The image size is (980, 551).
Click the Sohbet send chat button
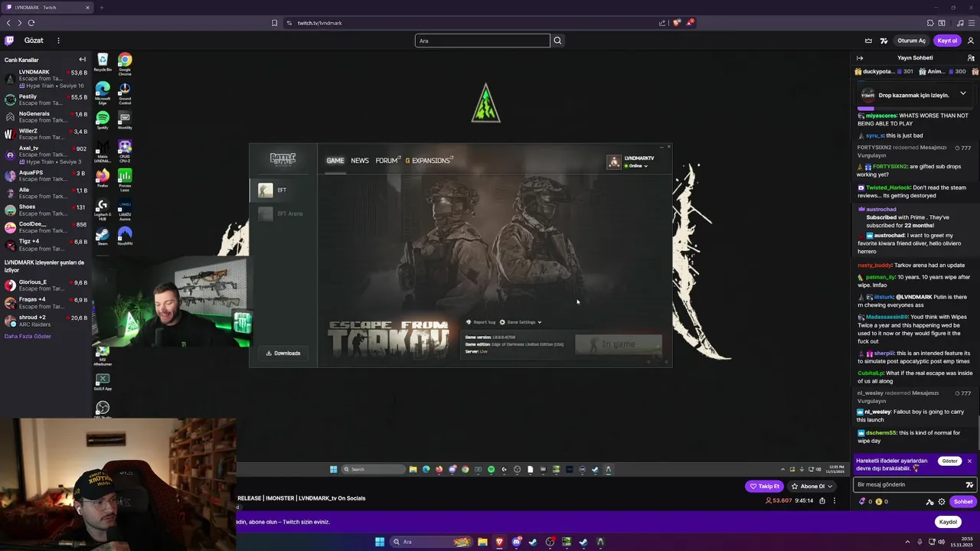click(x=963, y=501)
